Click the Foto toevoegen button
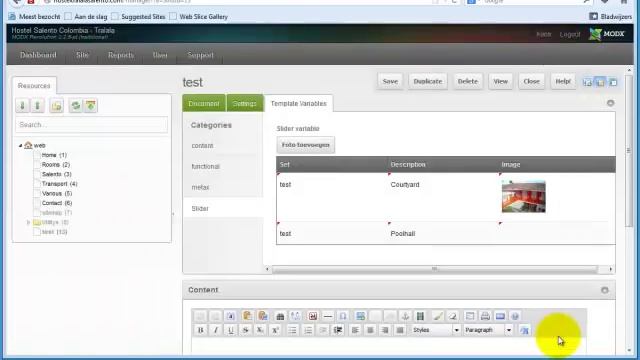The height and width of the screenshot is (360, 640). coord(306,145)
